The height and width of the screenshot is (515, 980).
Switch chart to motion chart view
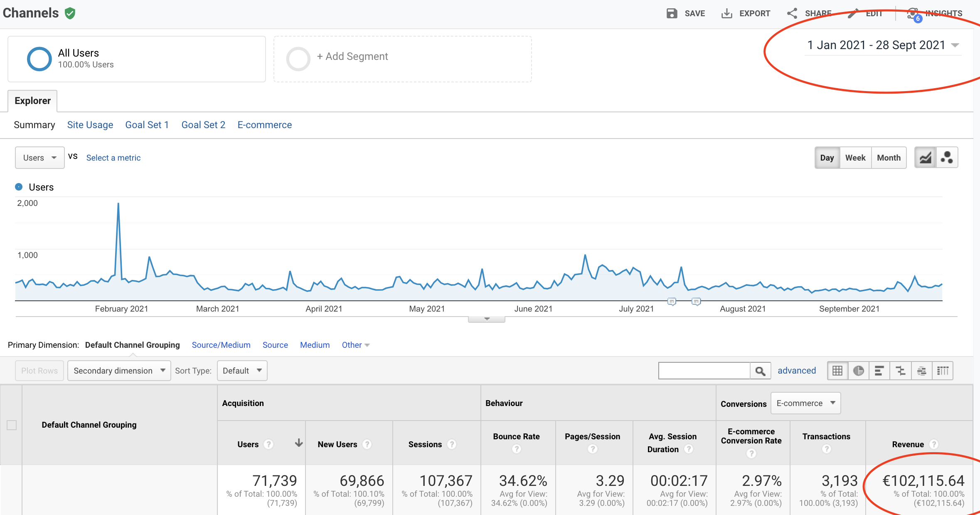(x=947, y=158)
